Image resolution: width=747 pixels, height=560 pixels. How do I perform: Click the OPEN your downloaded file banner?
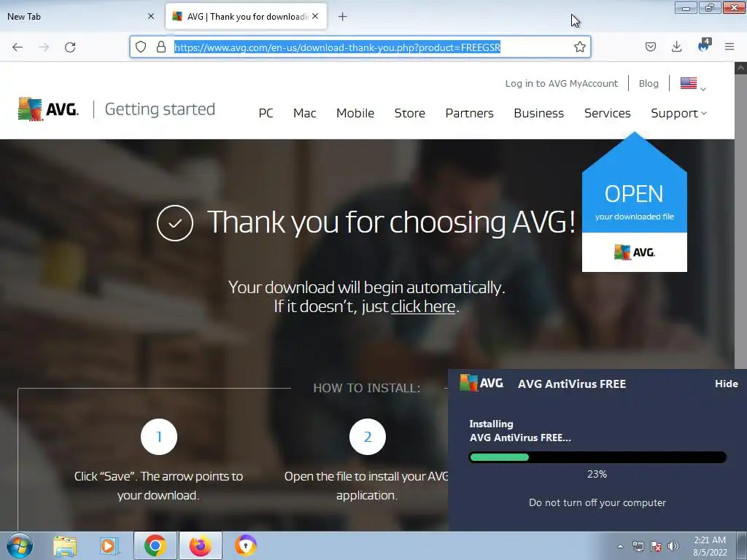pos(634,203)
